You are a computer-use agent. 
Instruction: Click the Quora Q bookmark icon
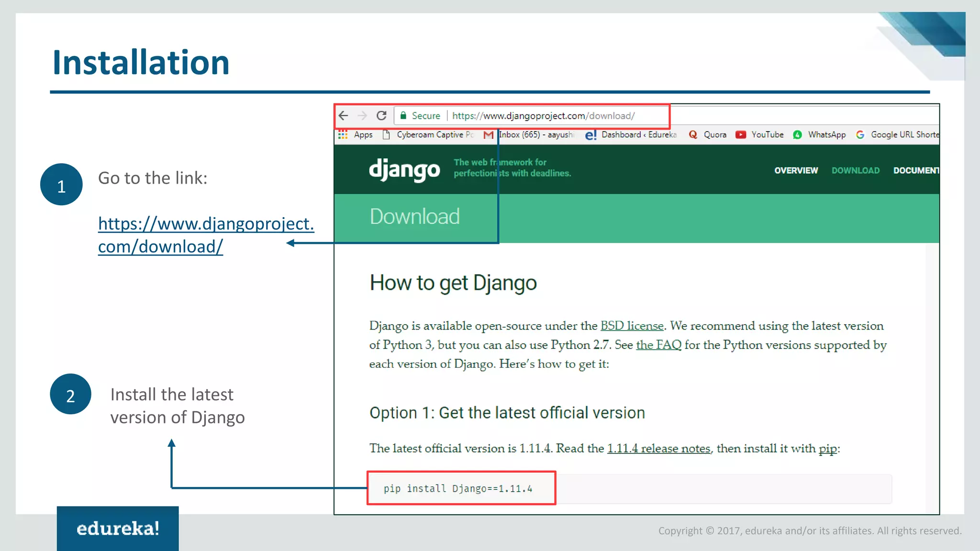tap(693, 135)
